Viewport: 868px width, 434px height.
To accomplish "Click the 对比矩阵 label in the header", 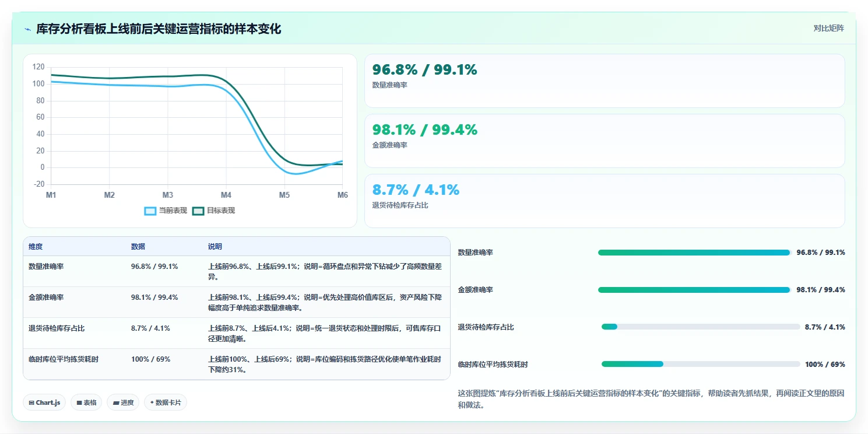I will click(x=828, y=28).
